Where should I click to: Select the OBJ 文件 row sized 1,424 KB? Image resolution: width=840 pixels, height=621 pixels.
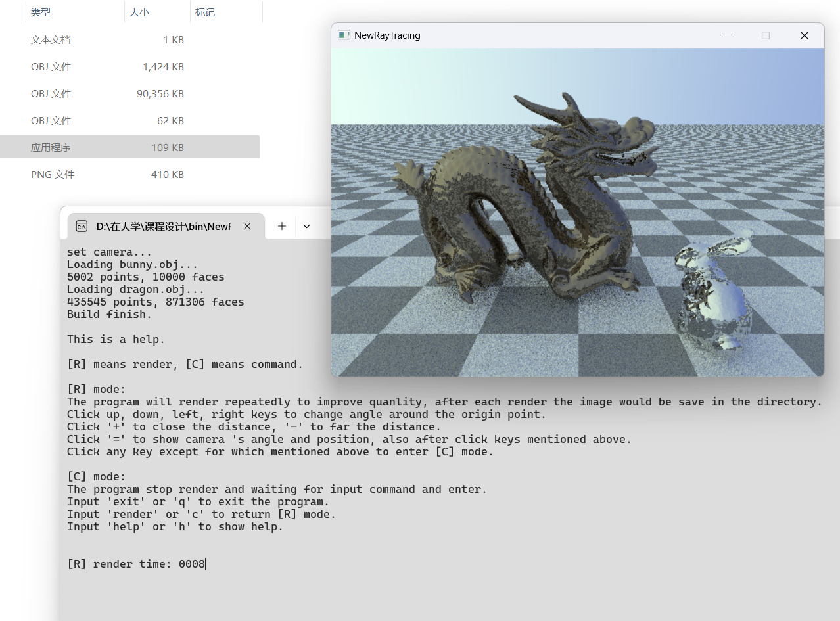point(129,67)
